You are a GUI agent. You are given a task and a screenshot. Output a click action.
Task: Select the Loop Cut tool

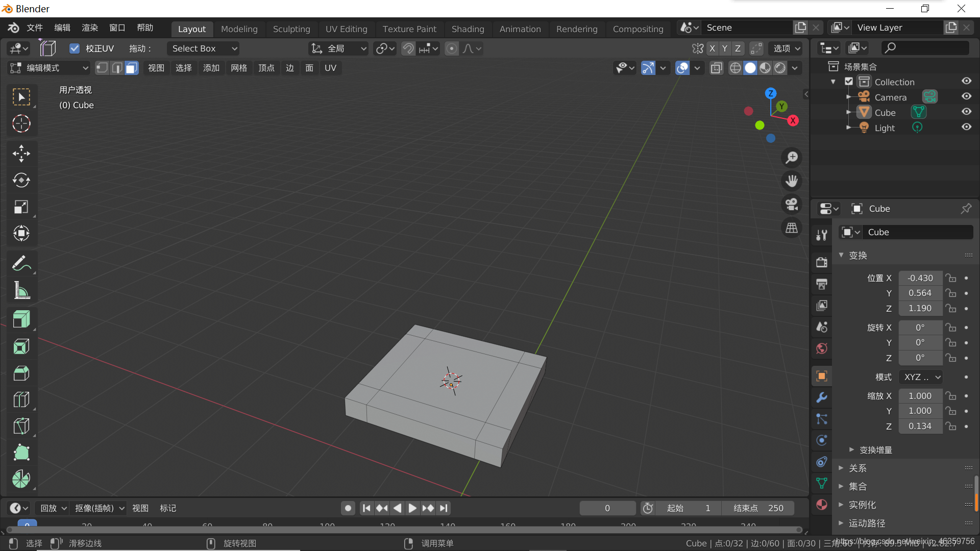coord(21,399)
